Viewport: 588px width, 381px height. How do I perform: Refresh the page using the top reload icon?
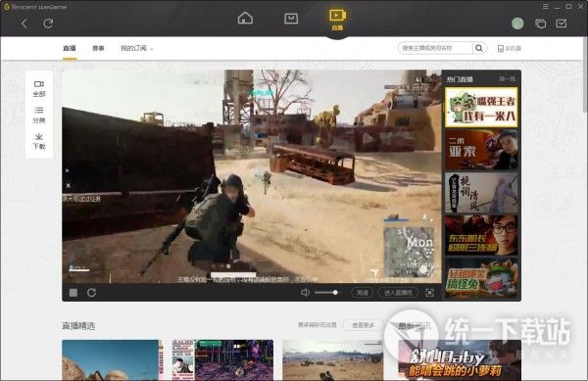(x=48, y=24)
